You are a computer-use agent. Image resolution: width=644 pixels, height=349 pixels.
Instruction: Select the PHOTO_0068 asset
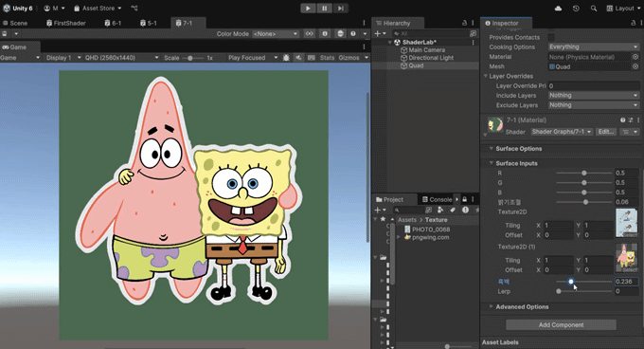[x=431, y=230]
